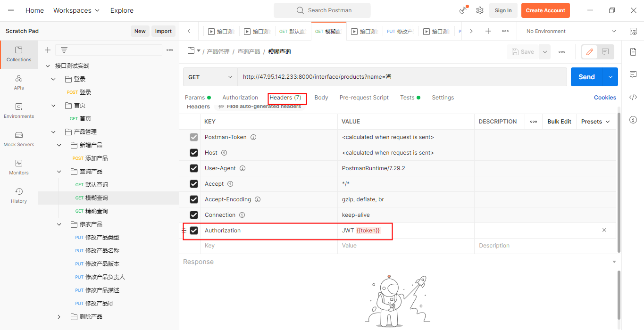Image resolution: width=644 pixels, height=330 pixels.
Task: Open the No Environment dropdown
Action: pos(571,31)
